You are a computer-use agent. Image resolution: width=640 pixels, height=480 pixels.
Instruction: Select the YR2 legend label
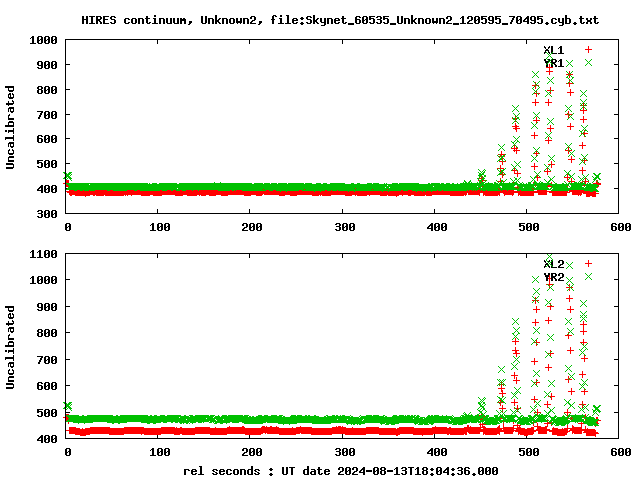[553, 277]
